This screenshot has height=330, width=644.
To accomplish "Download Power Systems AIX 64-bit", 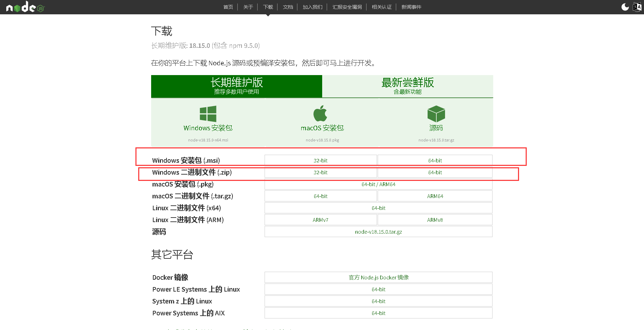I will [x=378, y=313].
